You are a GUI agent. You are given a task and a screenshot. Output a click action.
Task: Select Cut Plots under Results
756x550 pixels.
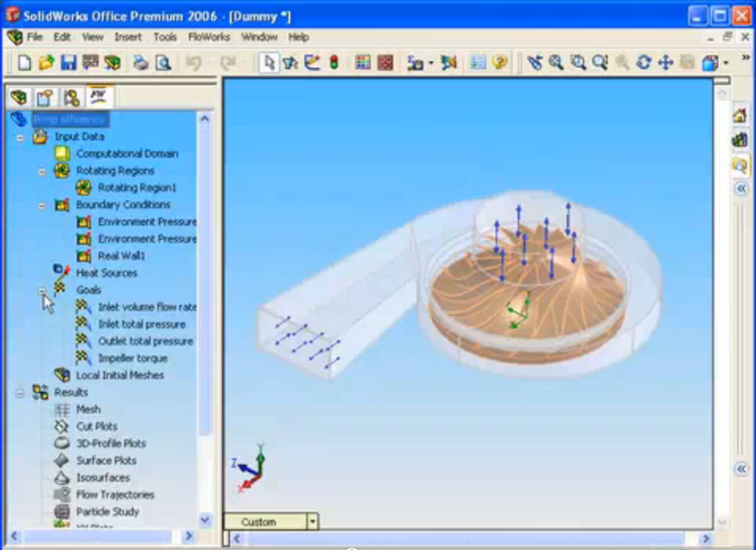coord(97,427)
